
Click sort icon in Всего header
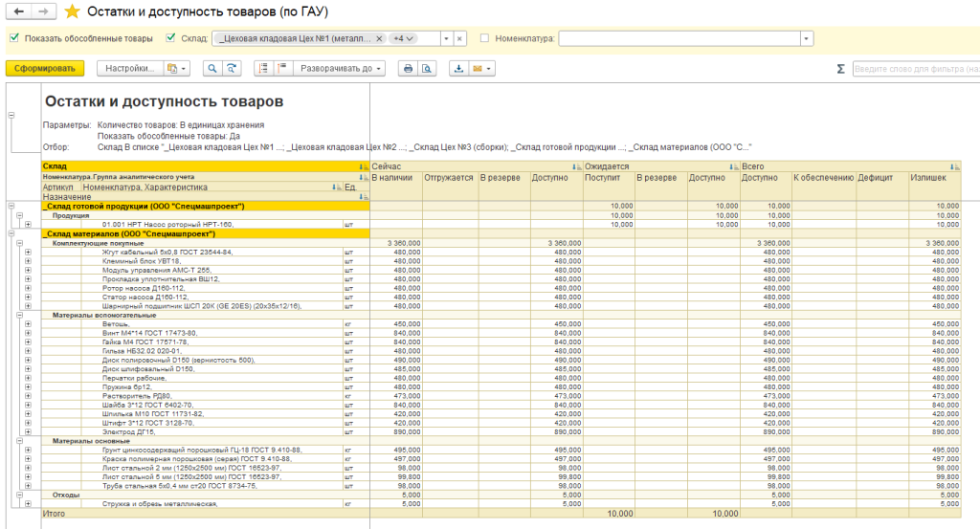(954, 166)
